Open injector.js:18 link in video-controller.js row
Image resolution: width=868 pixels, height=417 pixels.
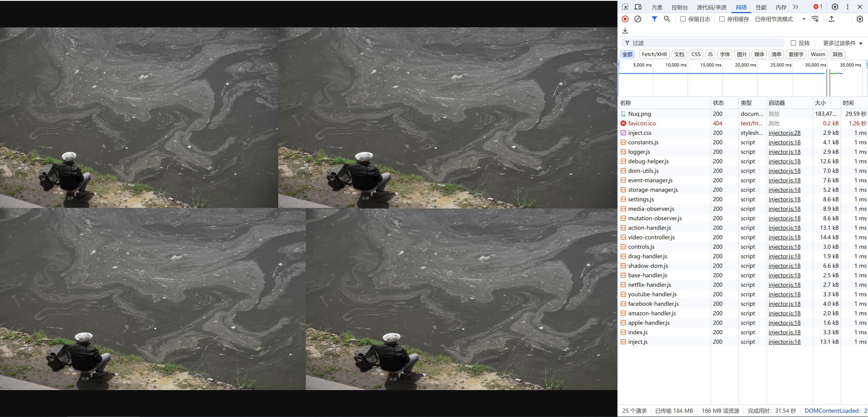click(x=784, y=237)
